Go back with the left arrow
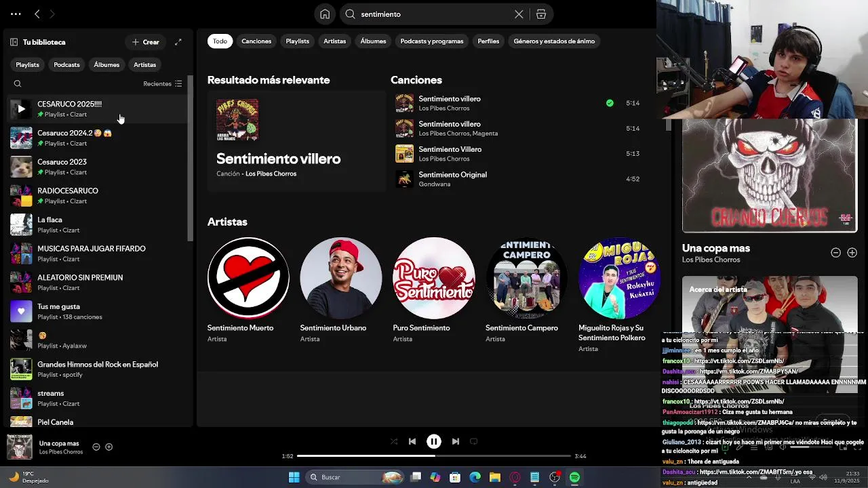 point(37,14)
